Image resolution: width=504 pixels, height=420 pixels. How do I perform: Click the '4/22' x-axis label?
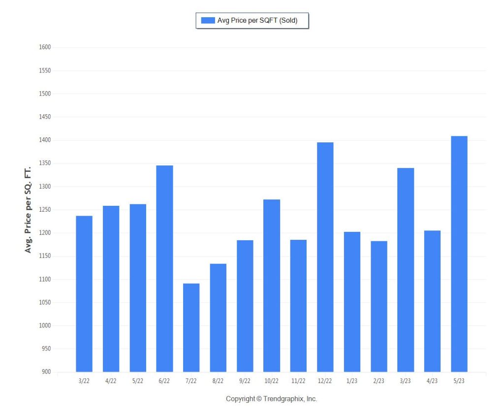point(111,381)
